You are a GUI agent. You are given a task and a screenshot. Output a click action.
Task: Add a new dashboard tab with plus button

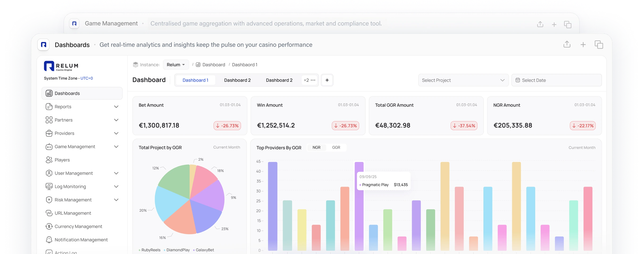coord(327,80)
